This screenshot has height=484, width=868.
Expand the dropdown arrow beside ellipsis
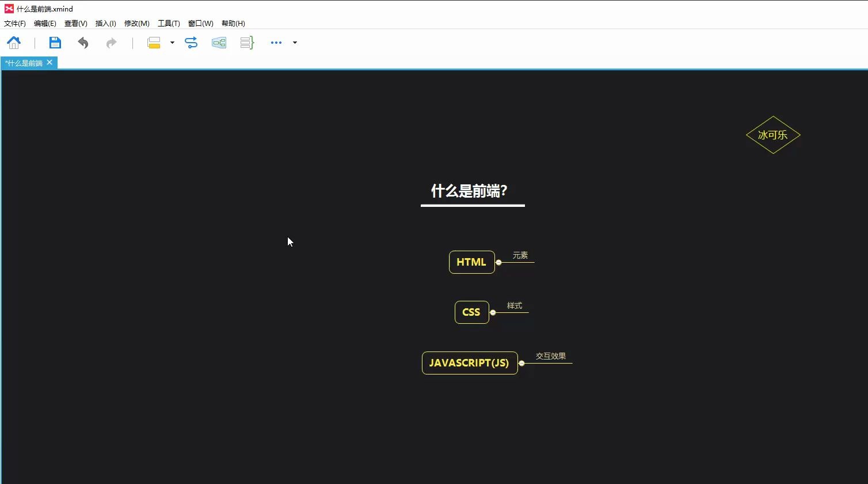click(x=295, y=43)
